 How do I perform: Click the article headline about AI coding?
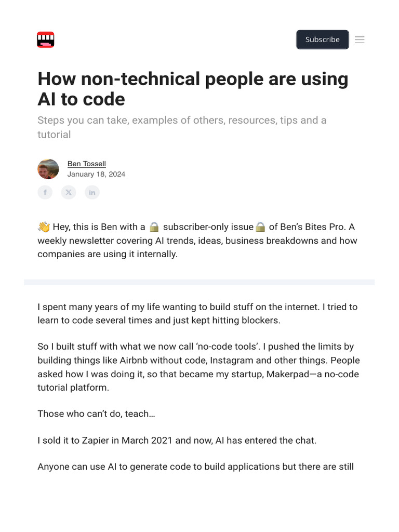click(192, 89)
